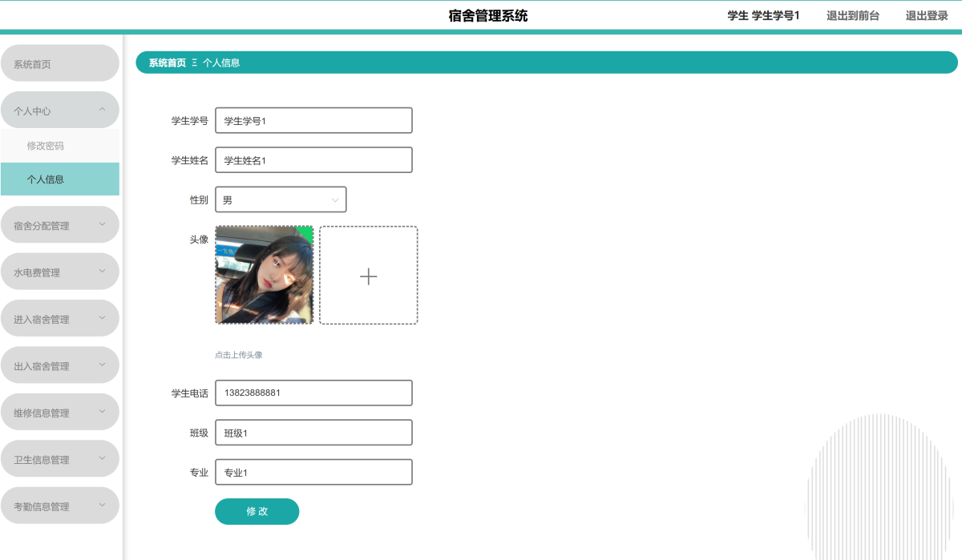Expand the 考勤信息管理 sidebar menu

point(60,506)
